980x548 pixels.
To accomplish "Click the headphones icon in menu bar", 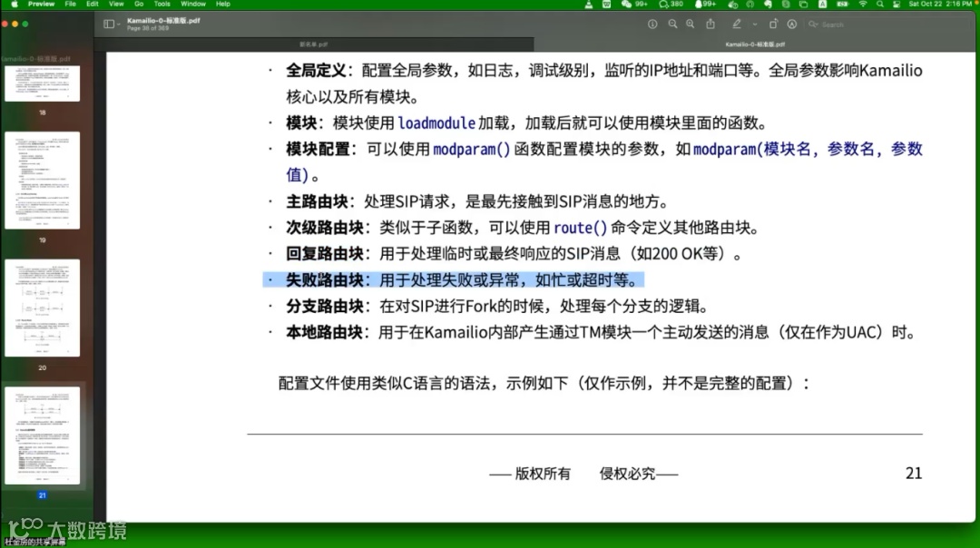I will point(750,5).
